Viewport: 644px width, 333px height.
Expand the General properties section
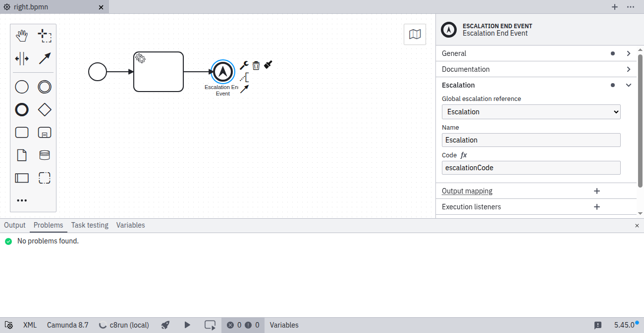[537, 53]
